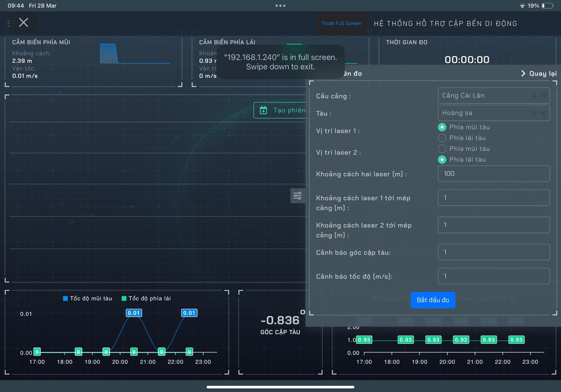
Task: Close full screen with the X icon
Action: pyautogui.click(x=24, y=23)
